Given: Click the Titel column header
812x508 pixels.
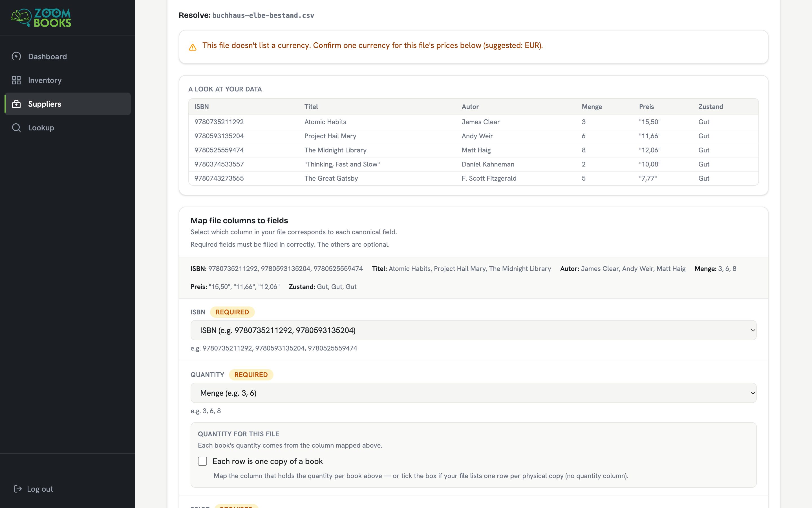Looking at the screenshot, I should tap(311, 107).
